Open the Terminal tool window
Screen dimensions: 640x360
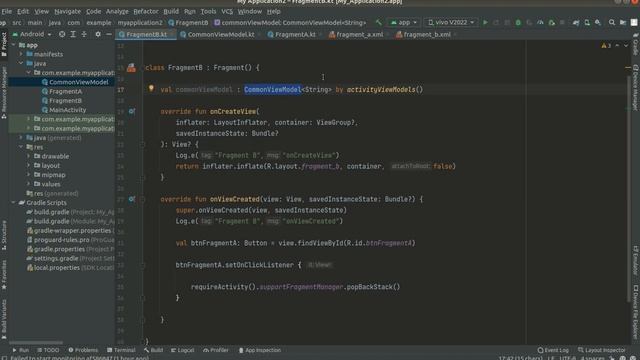(121, 350)
